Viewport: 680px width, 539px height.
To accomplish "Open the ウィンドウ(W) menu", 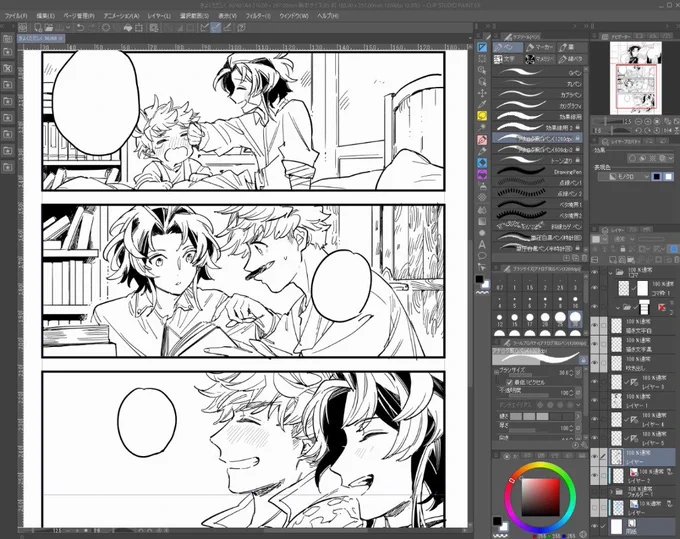I will coord(294,16).
